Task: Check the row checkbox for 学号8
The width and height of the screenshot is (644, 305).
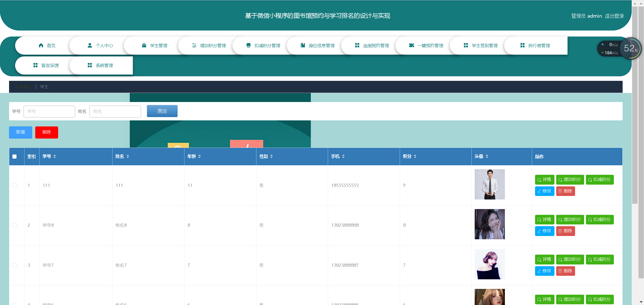Action: (15, 225)
